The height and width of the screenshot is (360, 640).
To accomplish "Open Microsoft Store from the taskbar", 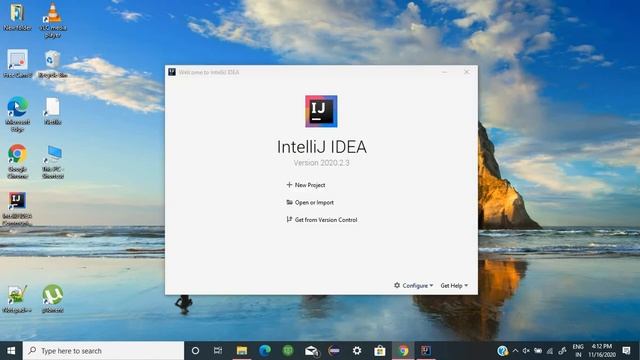I will pos(380,351).
